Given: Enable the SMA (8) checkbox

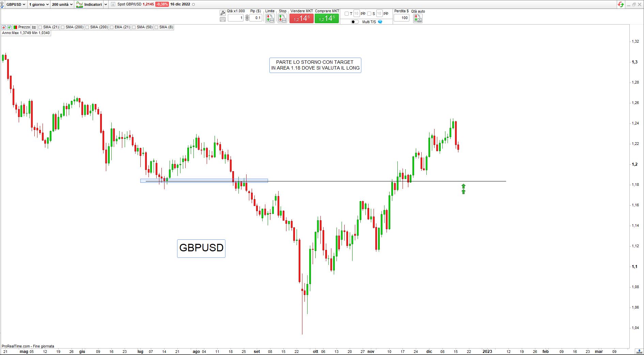Looking at the screenshot, I should (156, 27).
